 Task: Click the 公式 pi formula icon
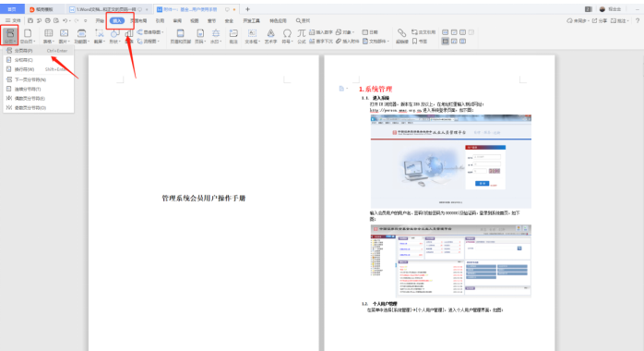(x=302, y=36)
